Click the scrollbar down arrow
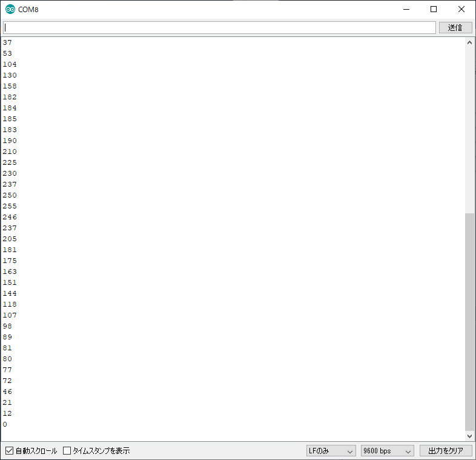This screenshot has width=476, height=460. [469, 436]
